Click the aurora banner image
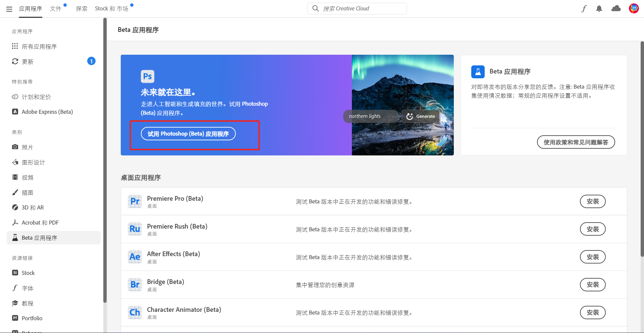644x333 pixels. point(402,105)
